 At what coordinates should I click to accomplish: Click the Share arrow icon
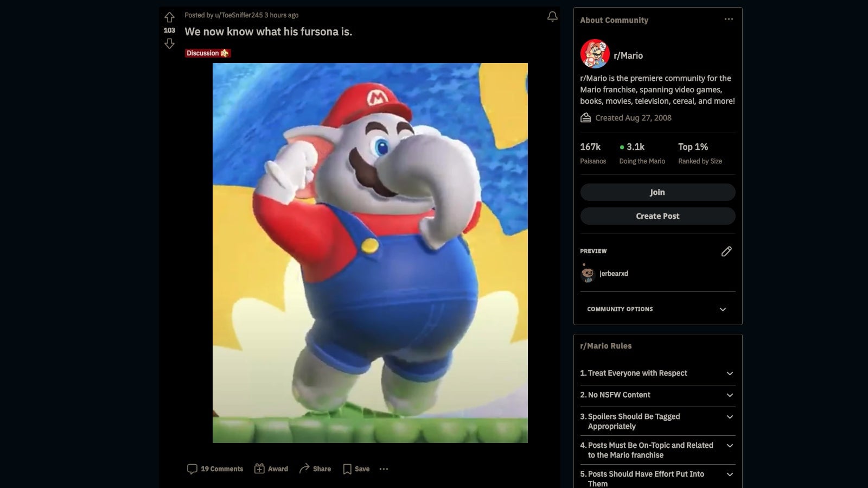(x=304, y=468)
